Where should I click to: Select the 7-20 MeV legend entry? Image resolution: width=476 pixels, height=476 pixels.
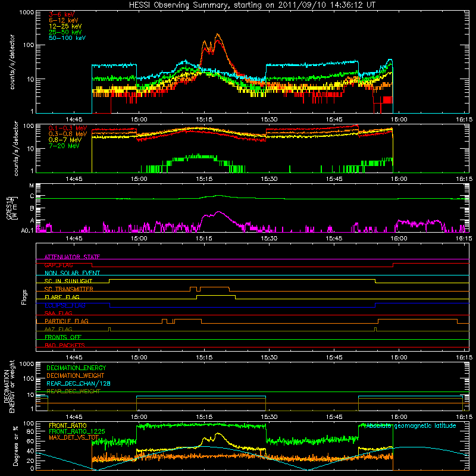pos(64,146)
